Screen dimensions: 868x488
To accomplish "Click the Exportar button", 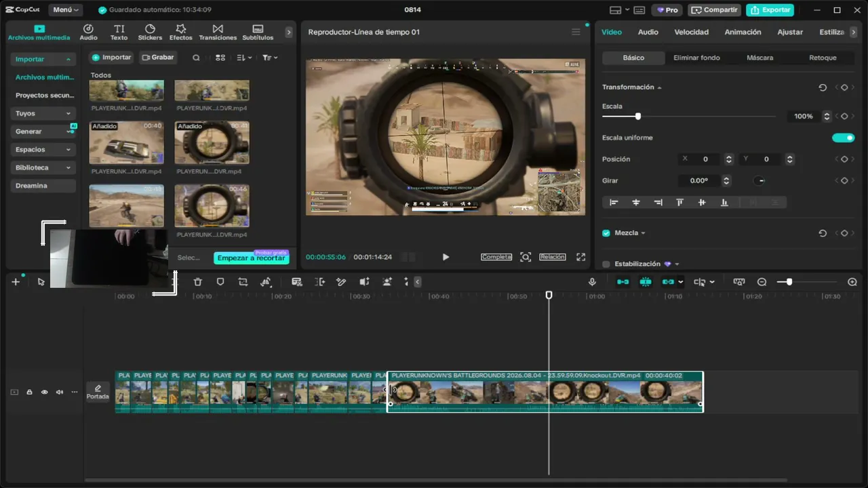I will tap(770, 10).
